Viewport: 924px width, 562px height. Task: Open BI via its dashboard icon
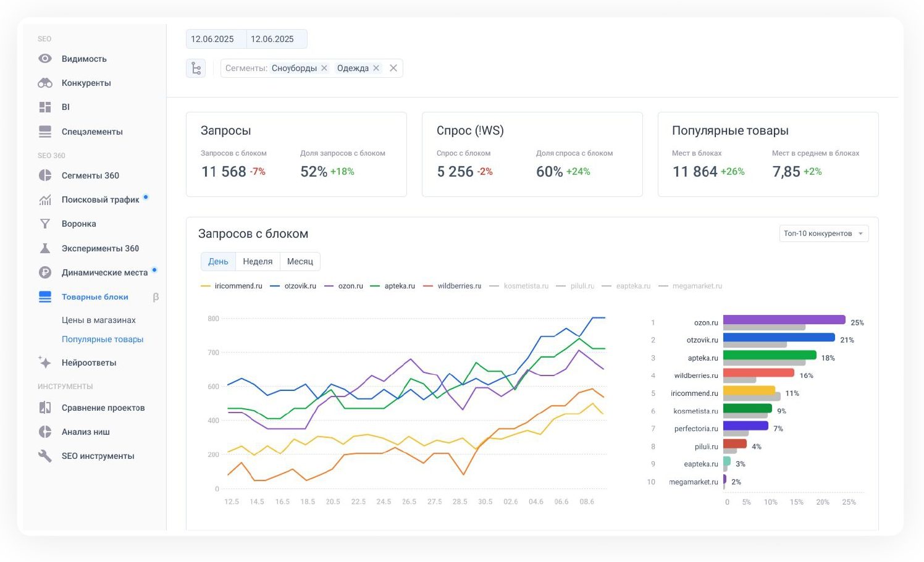[x=45, y=107]
